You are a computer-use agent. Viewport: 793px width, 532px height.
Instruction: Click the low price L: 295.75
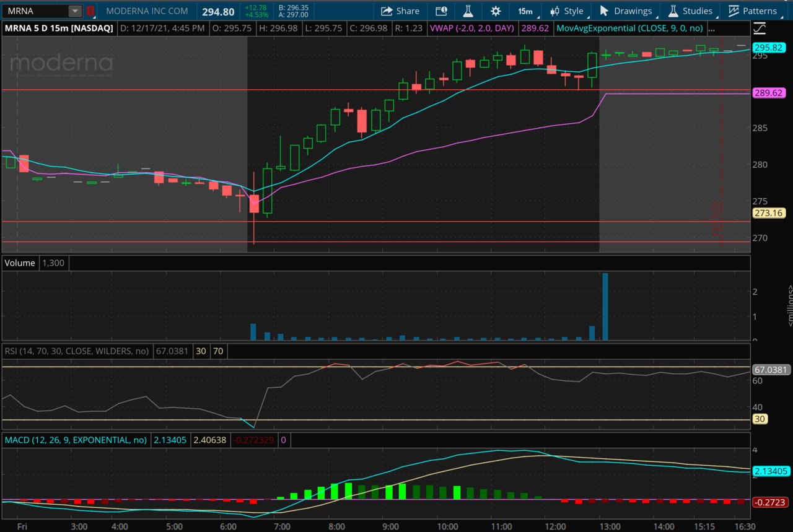(323, 28)
